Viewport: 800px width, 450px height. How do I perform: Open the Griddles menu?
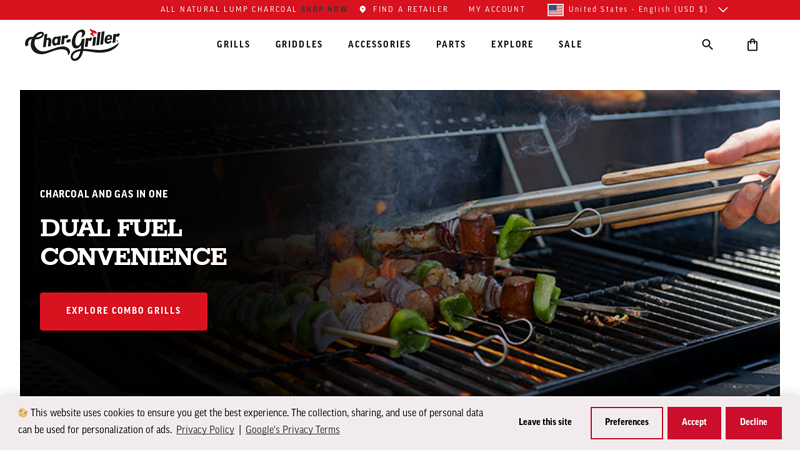click(x=299, y=44)
